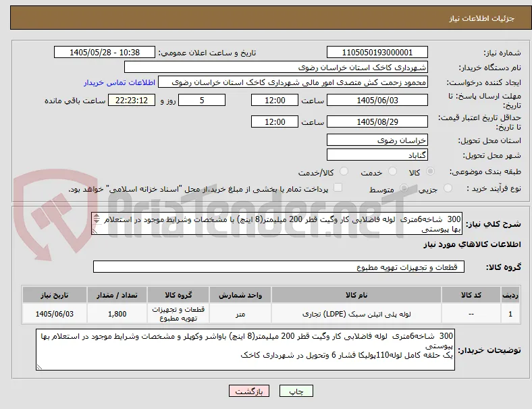Image resolution: width=532 pixels, height=409 pixels.
Task: Click the نام دستگاه خریدار field
Action: (x=276, y=67)
